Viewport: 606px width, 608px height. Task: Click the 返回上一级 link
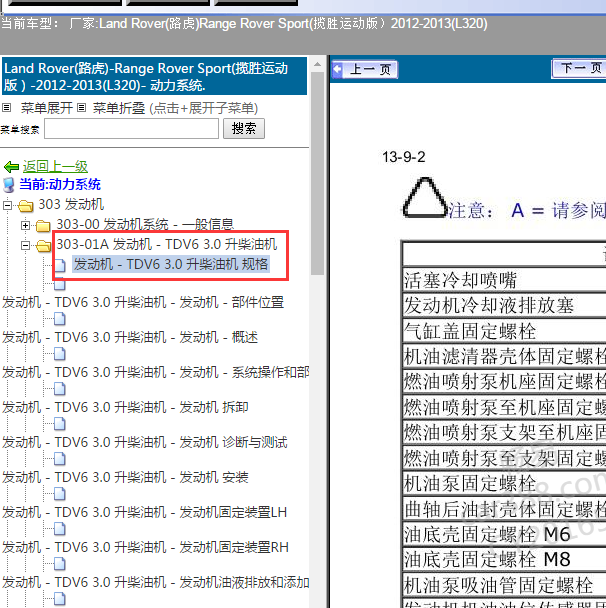pos(55,166)
